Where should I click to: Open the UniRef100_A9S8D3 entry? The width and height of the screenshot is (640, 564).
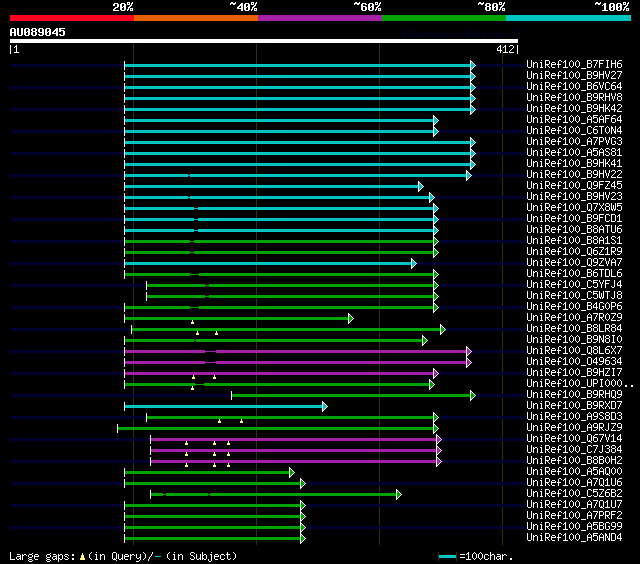point(574,417)
